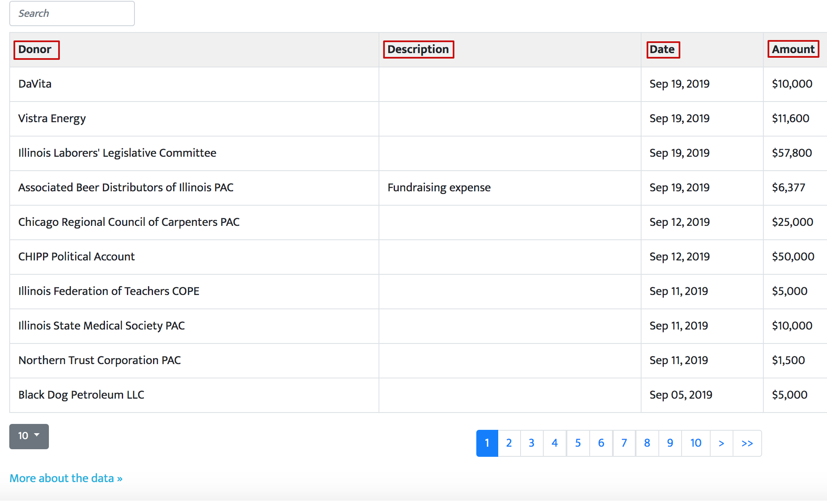The width and height of the screenshot is (827, 504).
Task: Click Vistra Energy's Sep 19, 2019 date
Action: pos(702,119)
